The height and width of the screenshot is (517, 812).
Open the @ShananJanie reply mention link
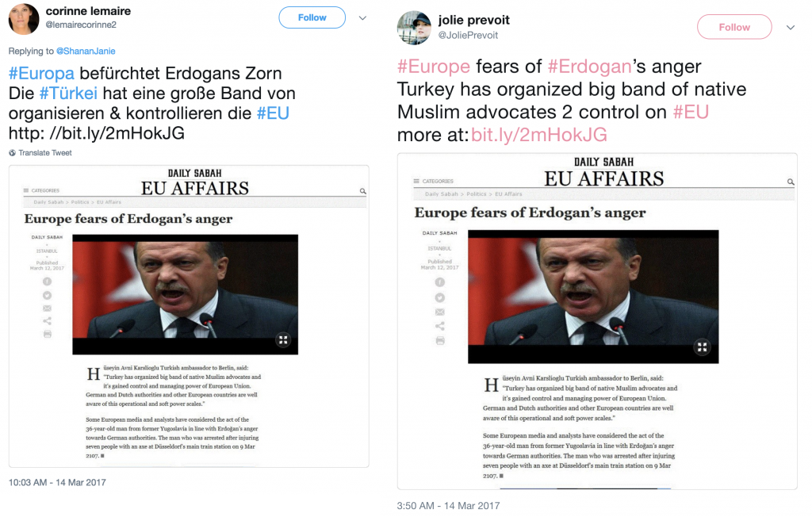(x=86, y=51)
